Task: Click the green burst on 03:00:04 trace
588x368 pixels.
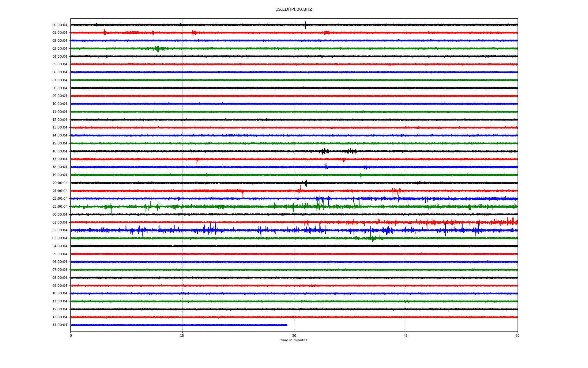Action: click(158, 48)
